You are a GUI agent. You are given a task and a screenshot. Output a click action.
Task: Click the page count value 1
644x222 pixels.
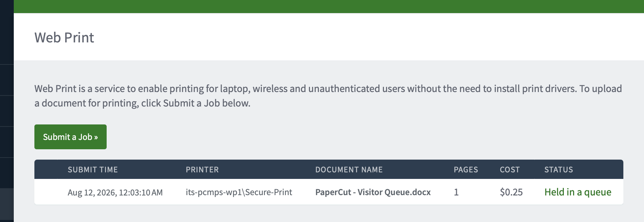tap(456, 192)
